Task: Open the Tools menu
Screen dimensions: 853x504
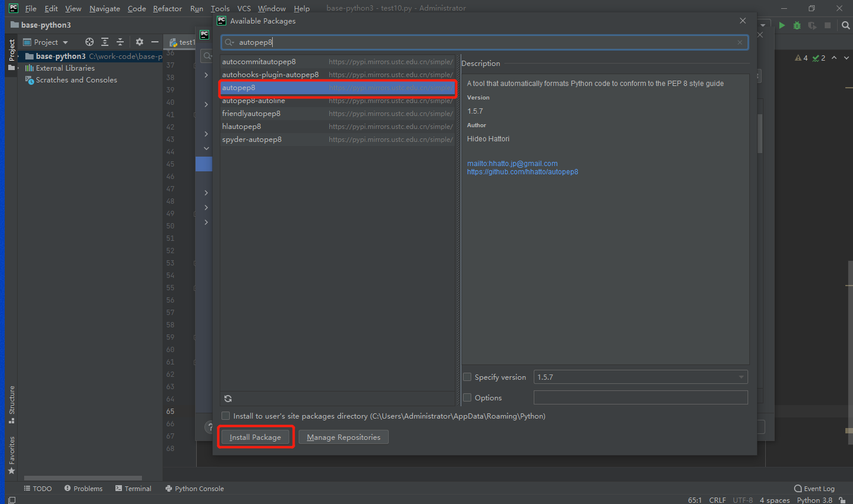Action: click(220, 8)
